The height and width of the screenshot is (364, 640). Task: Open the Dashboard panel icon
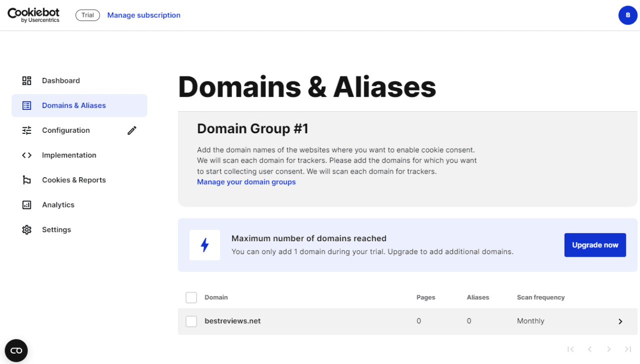tap(26, 80)
